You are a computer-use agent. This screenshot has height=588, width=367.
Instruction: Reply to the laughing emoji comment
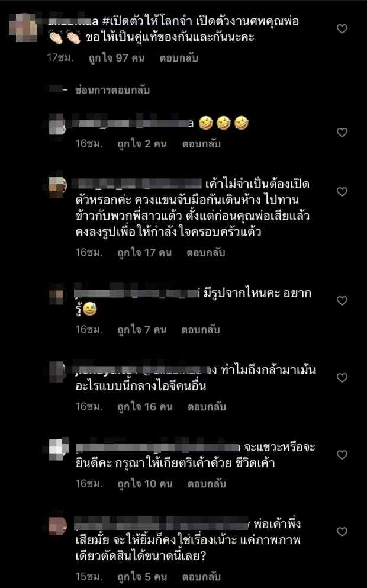(201, 144)
